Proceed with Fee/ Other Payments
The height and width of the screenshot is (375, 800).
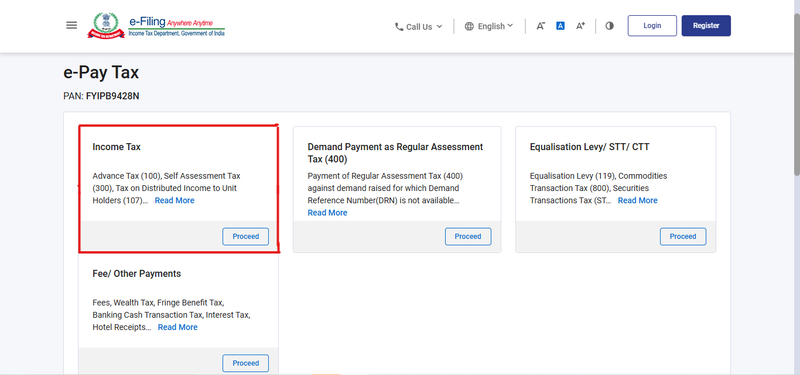(x=245, y=363)
